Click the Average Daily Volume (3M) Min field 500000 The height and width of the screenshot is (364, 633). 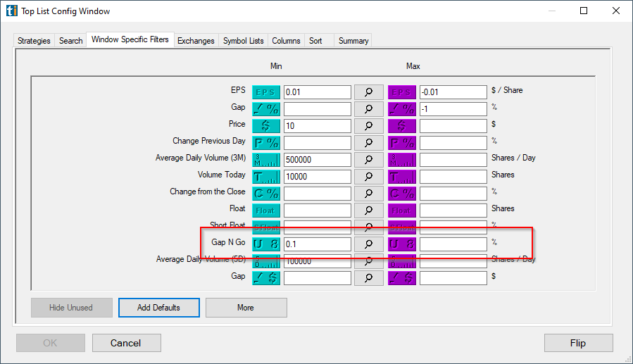(318, 160)
